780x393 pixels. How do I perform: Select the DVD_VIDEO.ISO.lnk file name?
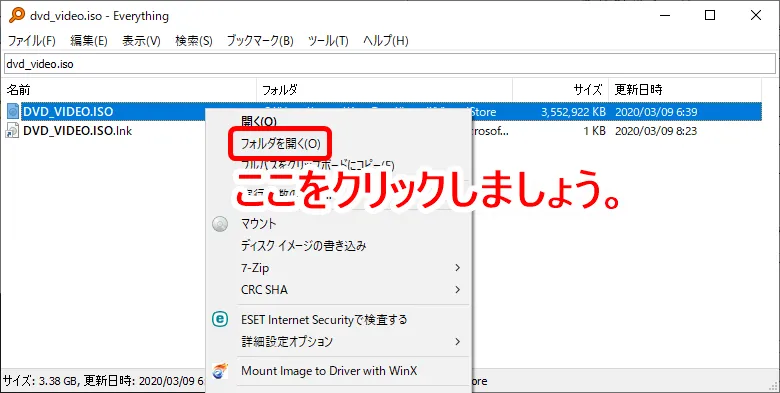78,131
